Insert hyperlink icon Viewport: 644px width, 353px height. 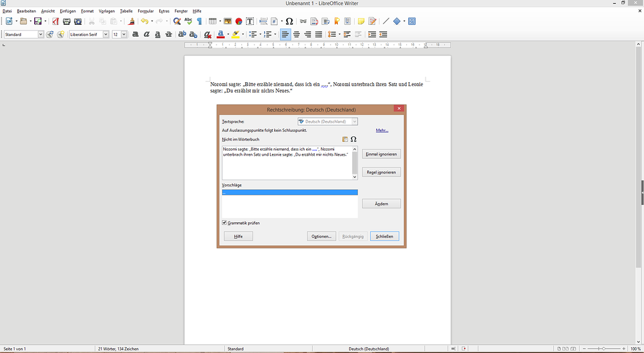click(x=303, y=21)
